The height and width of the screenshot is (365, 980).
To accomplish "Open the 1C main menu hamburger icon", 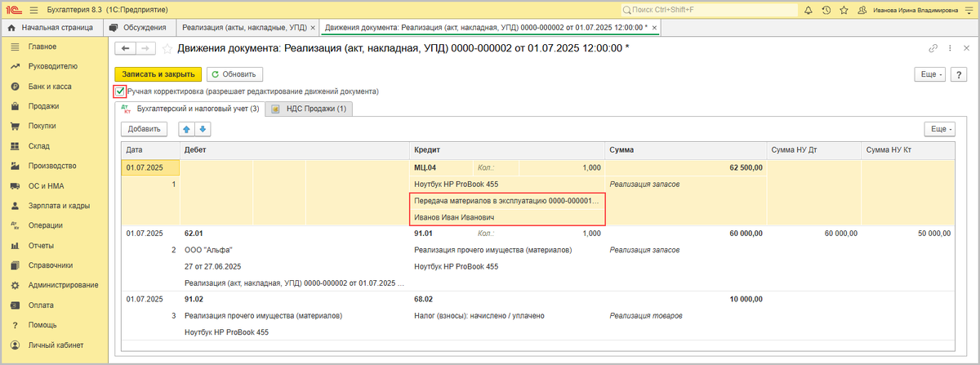I will [33, 10].
